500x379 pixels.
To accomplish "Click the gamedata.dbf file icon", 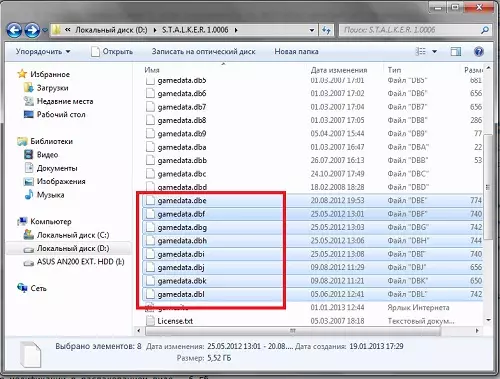I will click(150, 214).
